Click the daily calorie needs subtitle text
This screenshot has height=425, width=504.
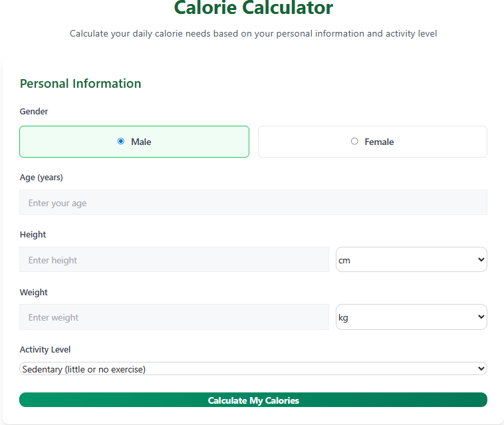[253, 33]
